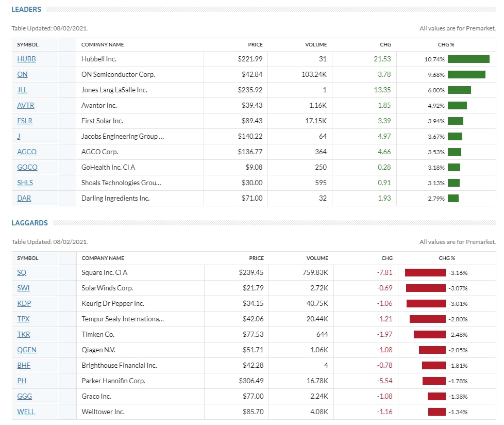Viewport: 504px width, 425px height.
Task: Select the $221.99 Hubbell price cell
Action: (250, 59)
